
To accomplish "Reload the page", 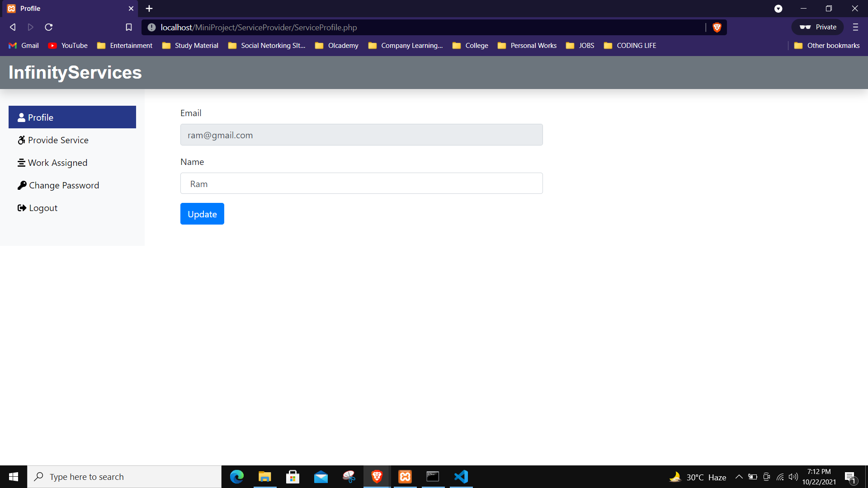I will (48, 27).
